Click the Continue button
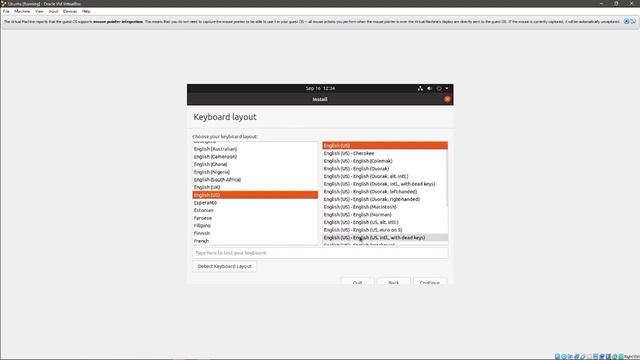This screenshot has width=640, height=360. [x=430, y=282]
